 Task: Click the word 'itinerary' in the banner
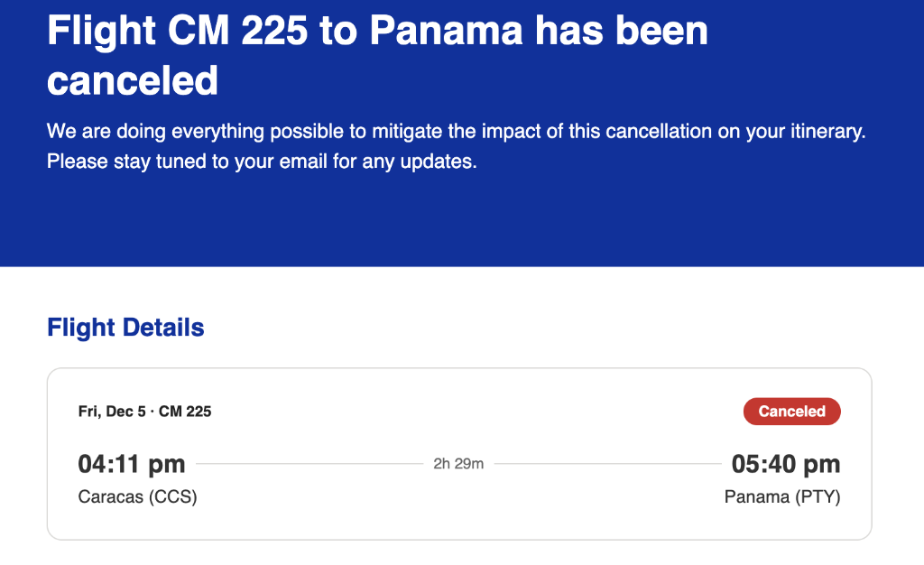[824, 132]
